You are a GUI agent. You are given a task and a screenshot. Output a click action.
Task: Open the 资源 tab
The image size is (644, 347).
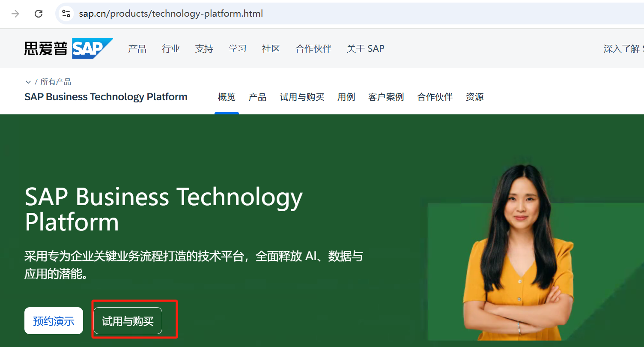[x=475, y=97]
